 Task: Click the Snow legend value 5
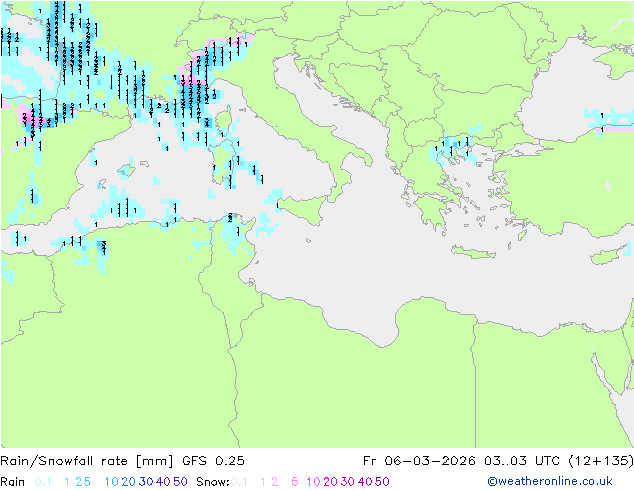click(x=295, y=482)
